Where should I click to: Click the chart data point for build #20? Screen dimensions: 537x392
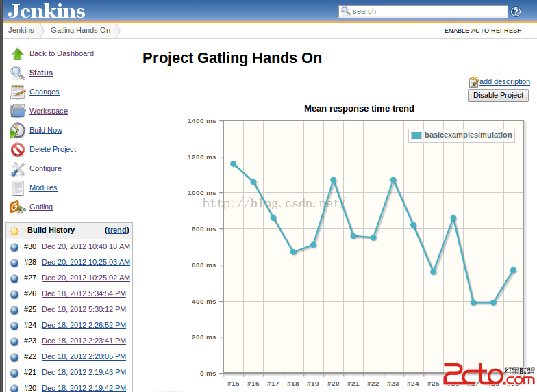coord(333,181)
